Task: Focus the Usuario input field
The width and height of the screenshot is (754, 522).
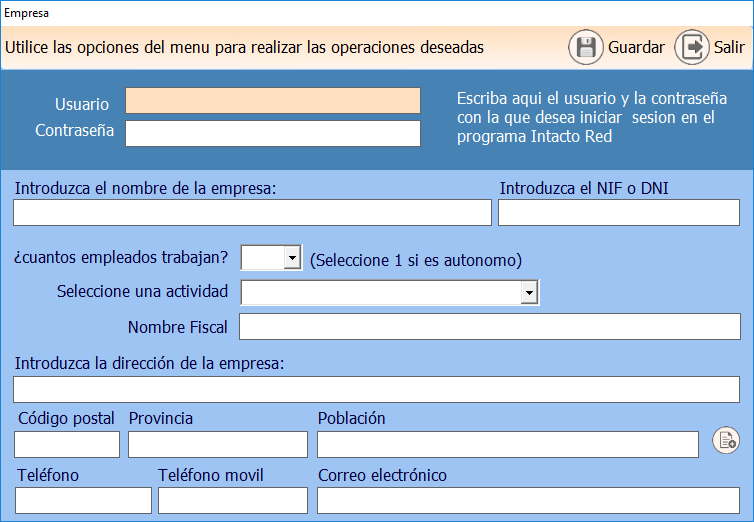Action: (x=273, y=100)
